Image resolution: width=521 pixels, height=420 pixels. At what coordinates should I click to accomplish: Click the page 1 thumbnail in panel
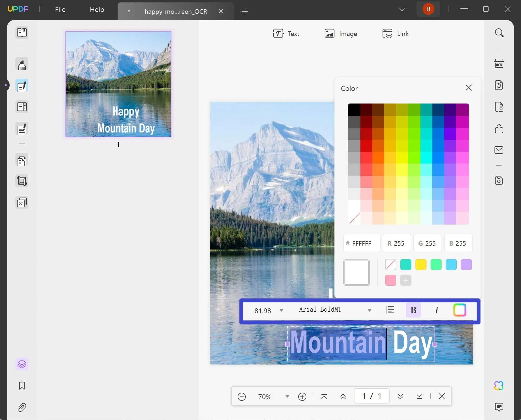point(118,84)
